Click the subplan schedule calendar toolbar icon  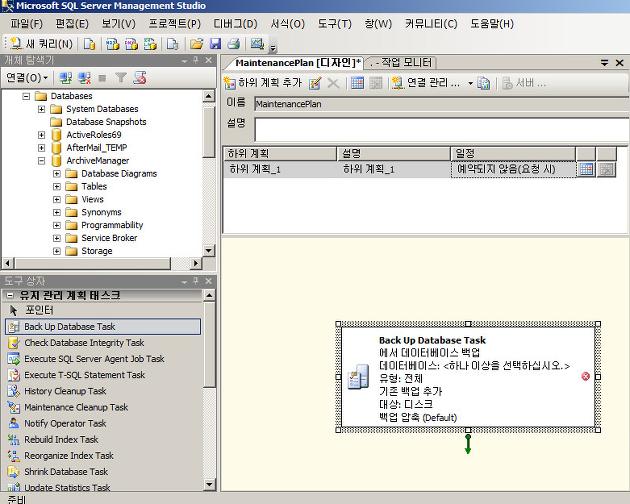click(357, 83)
